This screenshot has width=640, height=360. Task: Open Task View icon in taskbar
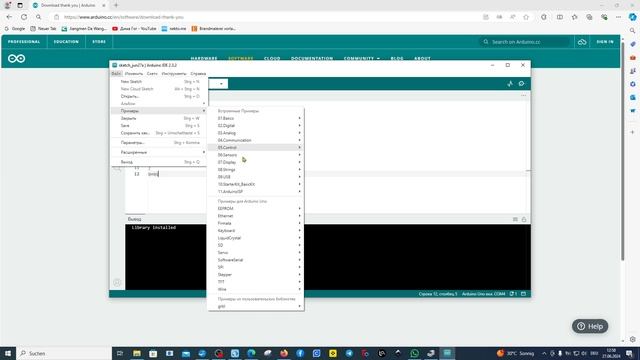click(x=120, y=353)
